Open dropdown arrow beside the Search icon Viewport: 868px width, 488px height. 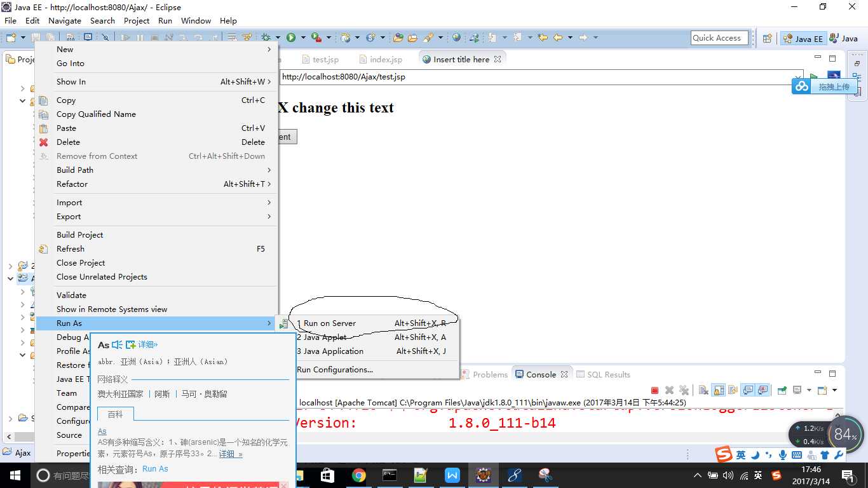point(440,38)
